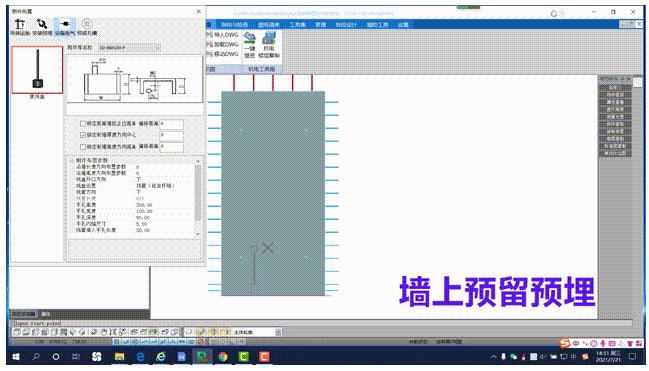The height and width of the screenshot is (371, 649).
Task: Open the 辅助工具 ribbon tab
Action: [377, 25]
